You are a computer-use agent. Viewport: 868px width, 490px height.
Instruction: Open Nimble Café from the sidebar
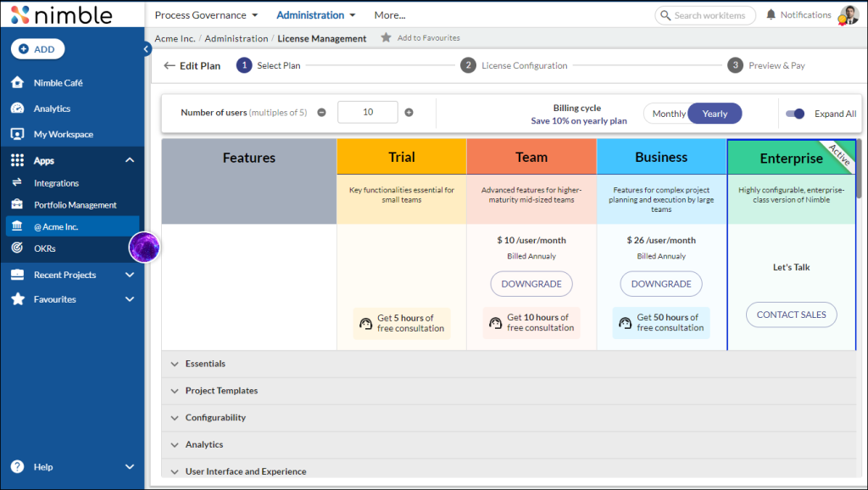click(53, 82)
